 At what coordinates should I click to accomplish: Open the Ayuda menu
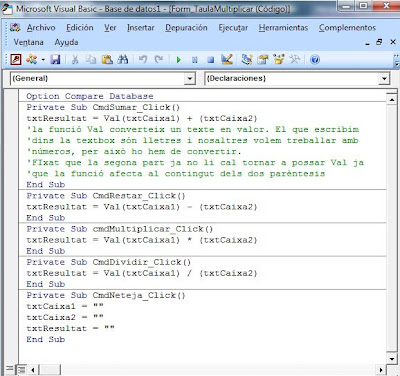66,42
